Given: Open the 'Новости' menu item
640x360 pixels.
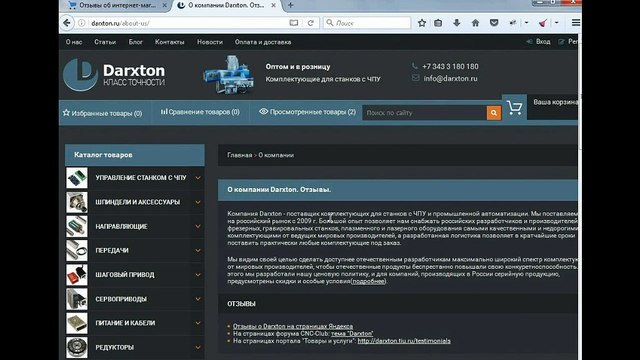Looking at the screenshot, I should click(210, 42).
